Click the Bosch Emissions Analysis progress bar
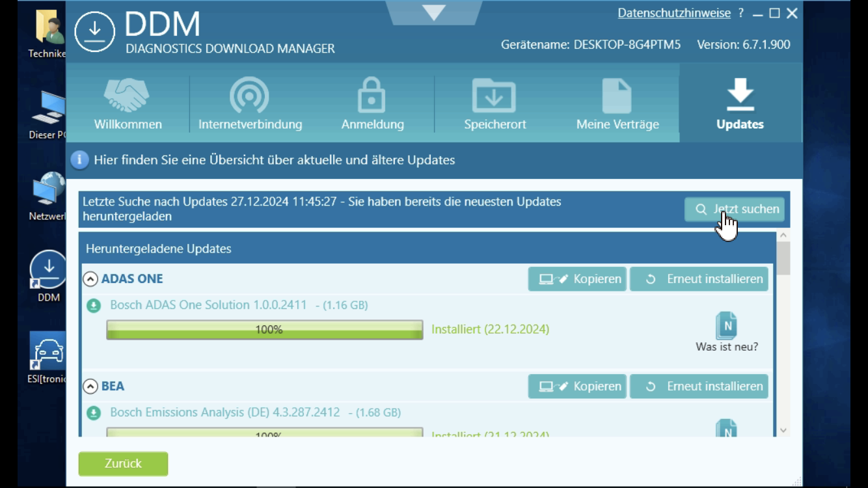 coord(265,432)
